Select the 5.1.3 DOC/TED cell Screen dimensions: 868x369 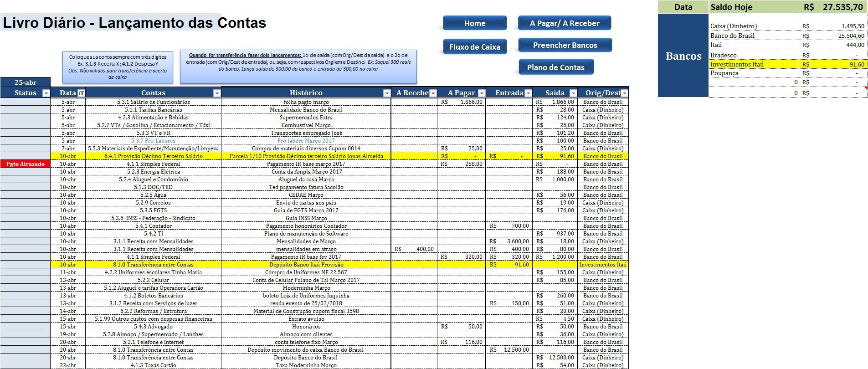(x=153, y=187)
